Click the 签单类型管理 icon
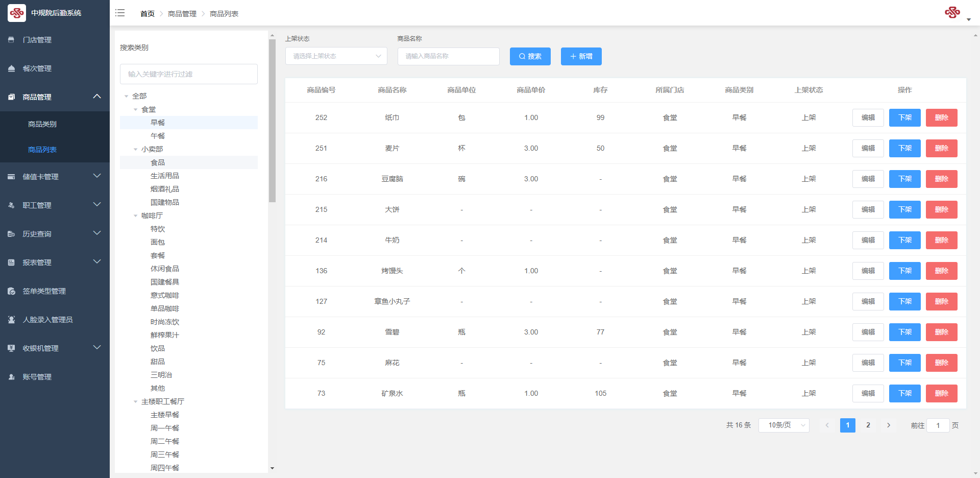The width and height of the screenshot is (980, 478). click(11, 291)
